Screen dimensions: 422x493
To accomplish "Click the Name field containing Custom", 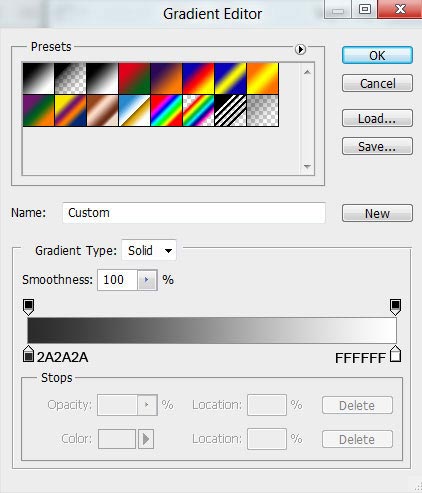I will (x=194, y=213).
